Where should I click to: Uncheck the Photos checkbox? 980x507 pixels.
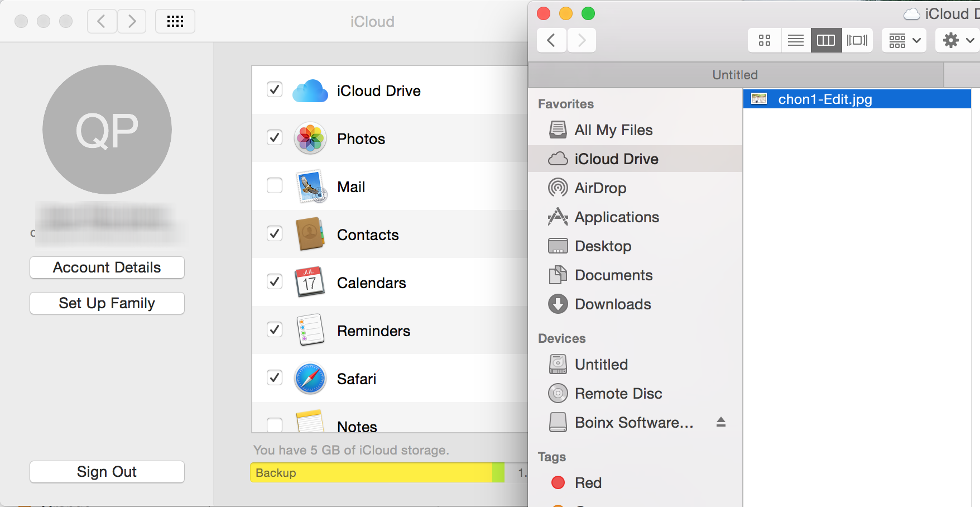pyautogui.click(x=275, y=137)
